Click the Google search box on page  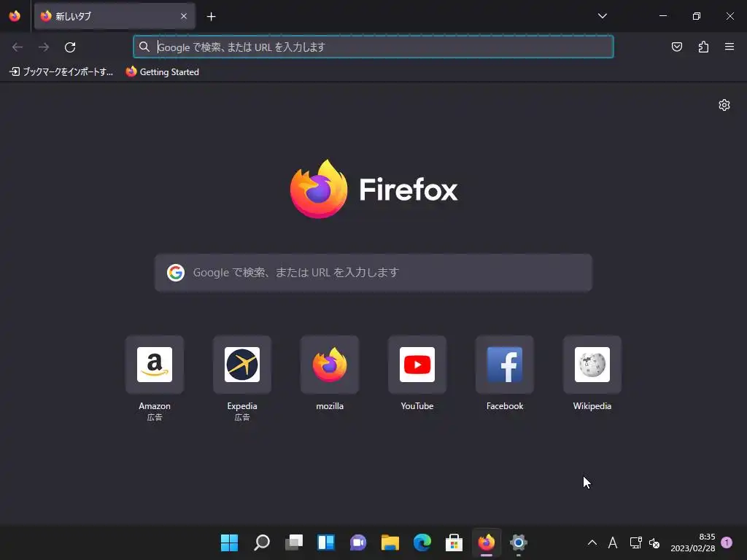pos(373,273)
